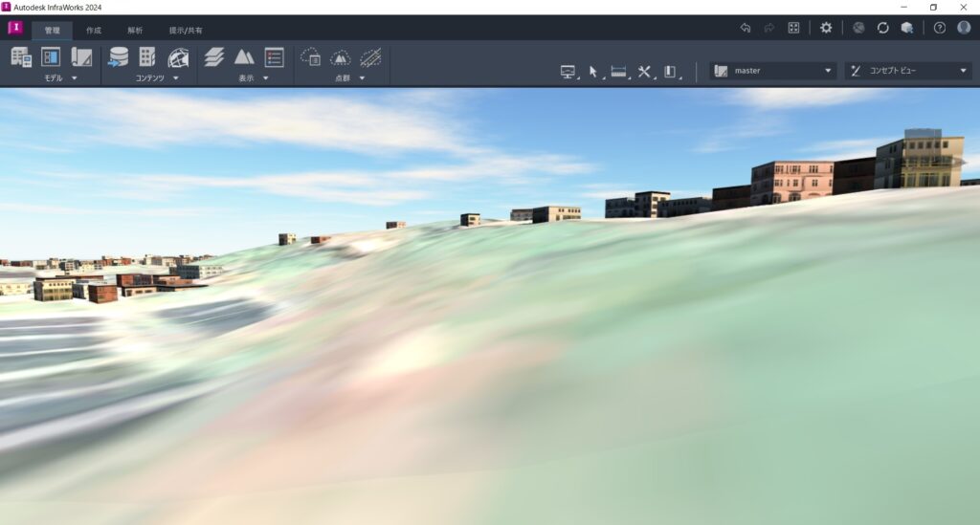Open the wrench and screwdriver tools menu

click(x=645, y=72)
